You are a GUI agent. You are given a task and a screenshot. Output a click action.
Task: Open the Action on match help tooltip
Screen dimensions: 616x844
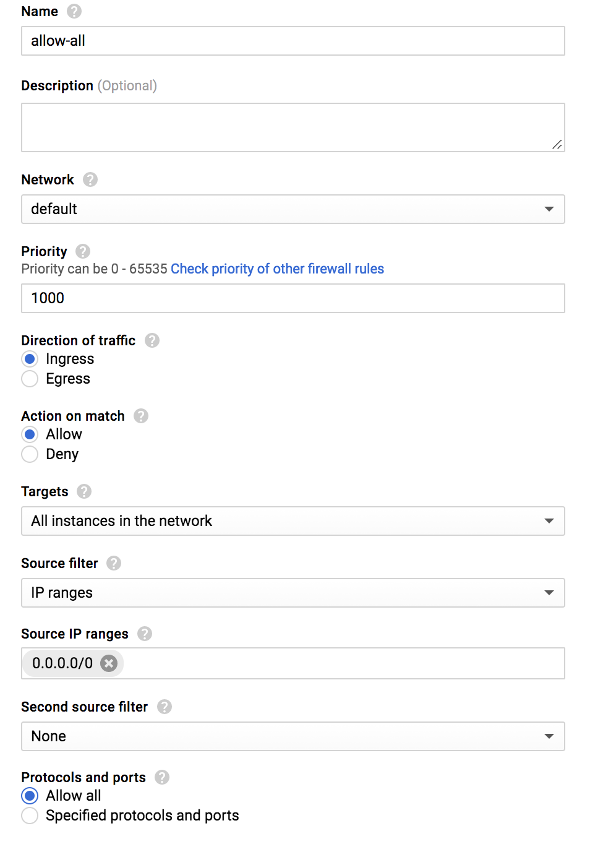coord(140,416)
